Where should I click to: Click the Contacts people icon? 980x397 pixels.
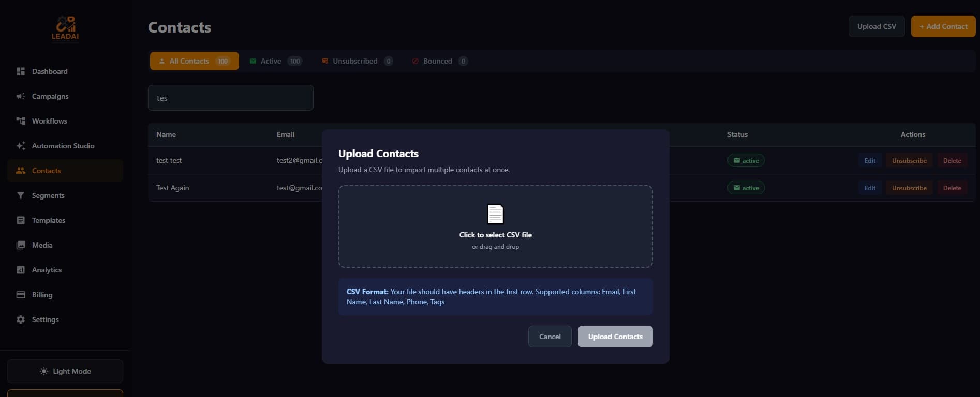click(21, 171)
